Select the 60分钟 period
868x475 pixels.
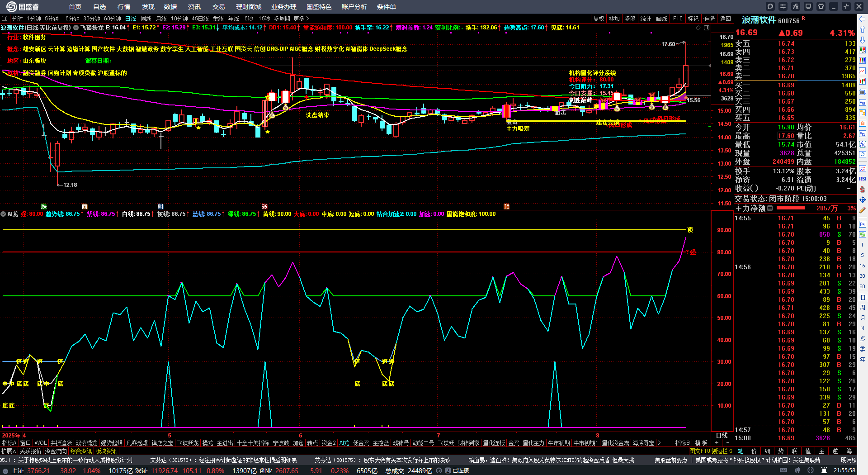[x=113, y=19]
